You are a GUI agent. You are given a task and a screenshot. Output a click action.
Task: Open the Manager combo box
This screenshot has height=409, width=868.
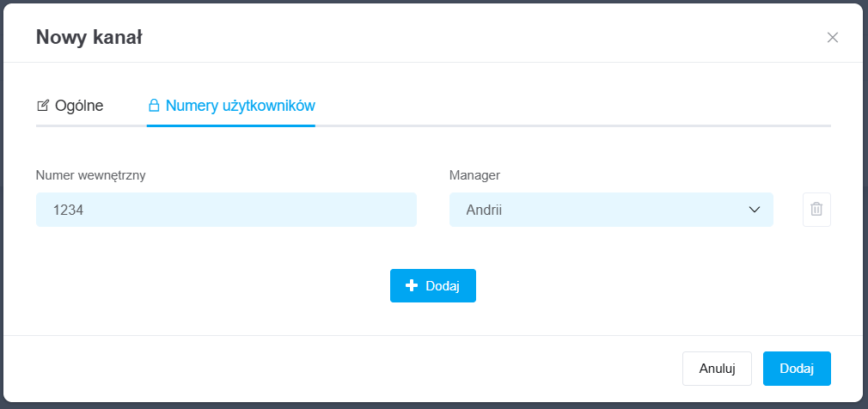610,210
